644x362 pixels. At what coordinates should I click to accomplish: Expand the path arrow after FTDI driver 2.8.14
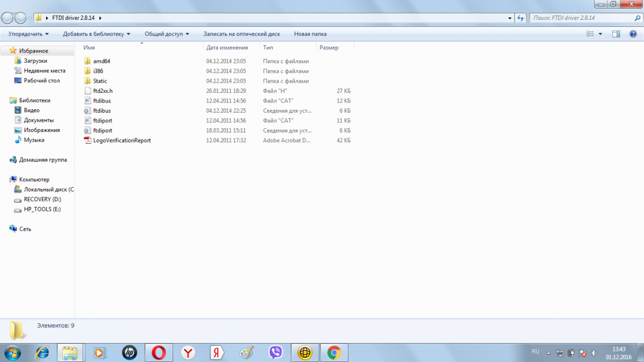point(100,18)
